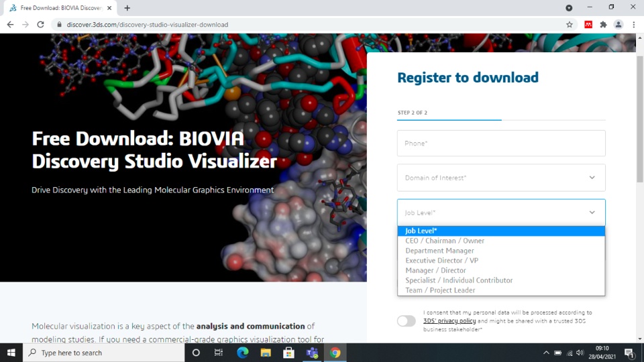
Task: Click the bold analysis and communication text
Action: 250,326
